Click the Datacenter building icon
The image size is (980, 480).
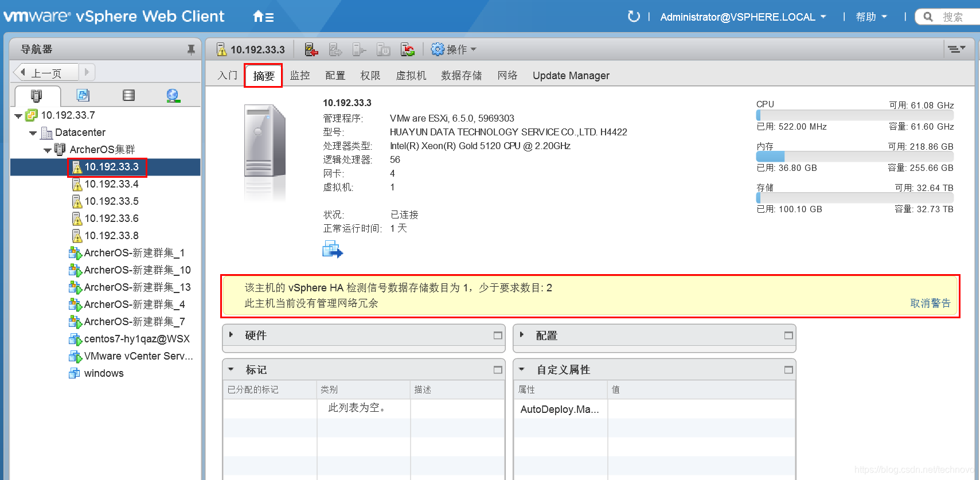click(46, 132)
